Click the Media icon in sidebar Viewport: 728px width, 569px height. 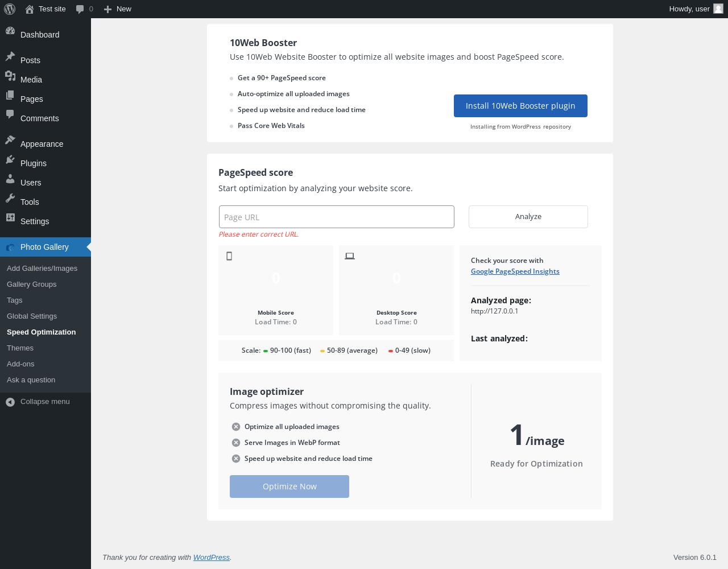coord(10,76)
